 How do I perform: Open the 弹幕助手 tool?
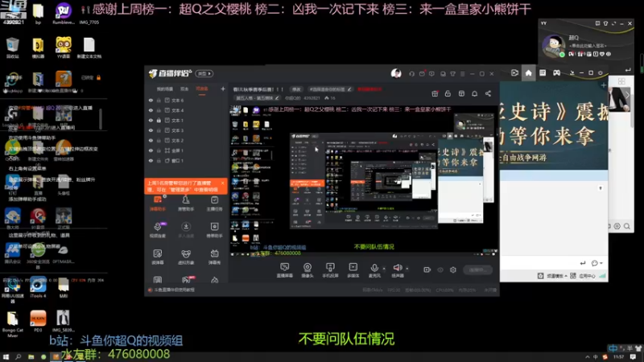(x=157, y=204)
